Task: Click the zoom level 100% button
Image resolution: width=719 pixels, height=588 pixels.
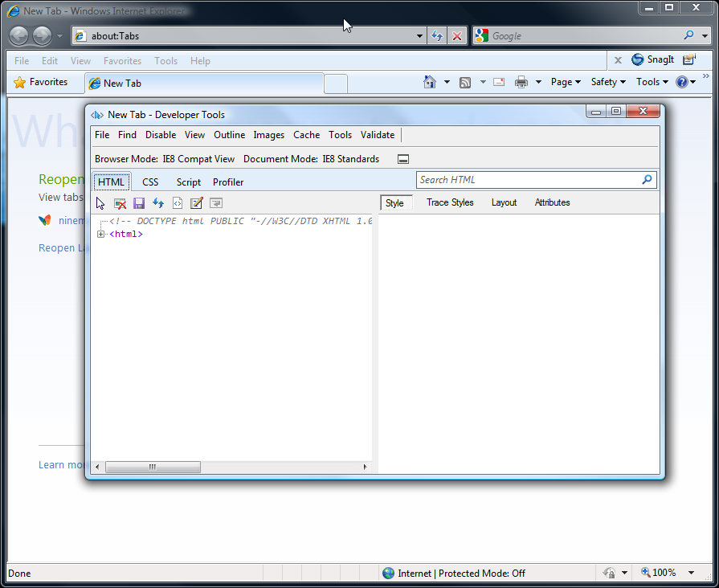Action: (660, 573)
